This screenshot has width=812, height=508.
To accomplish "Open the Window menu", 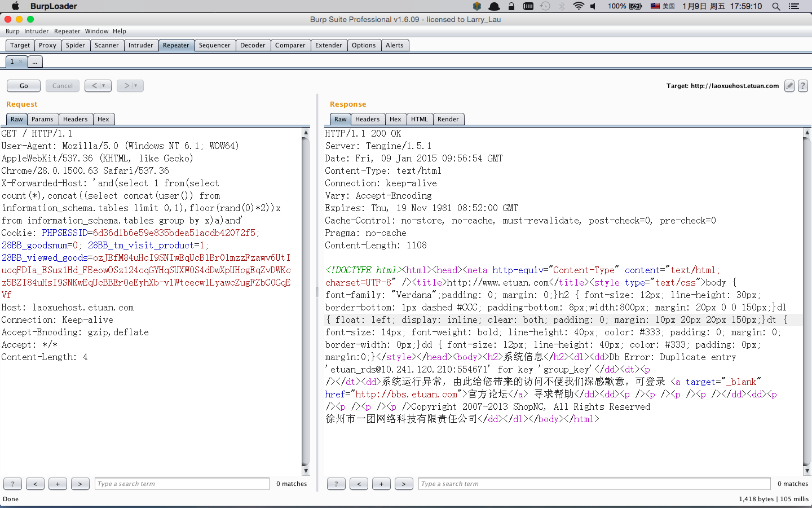I will coord(96,31).
